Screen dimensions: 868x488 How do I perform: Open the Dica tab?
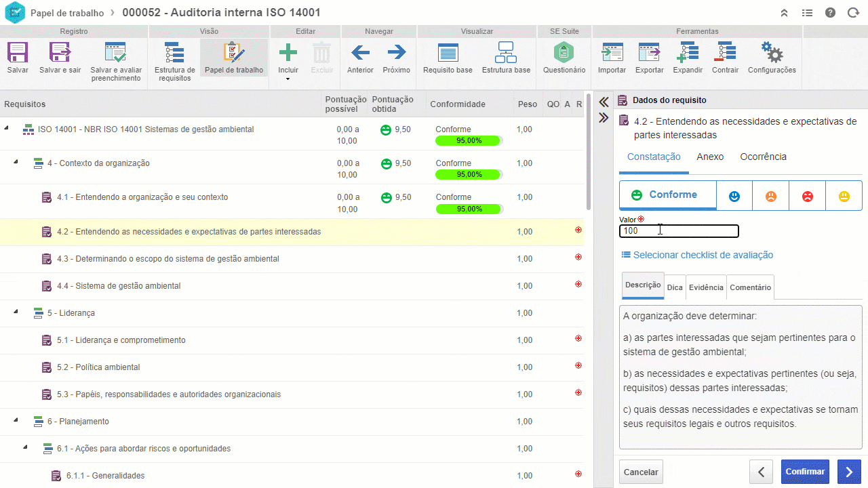point(675,287)
